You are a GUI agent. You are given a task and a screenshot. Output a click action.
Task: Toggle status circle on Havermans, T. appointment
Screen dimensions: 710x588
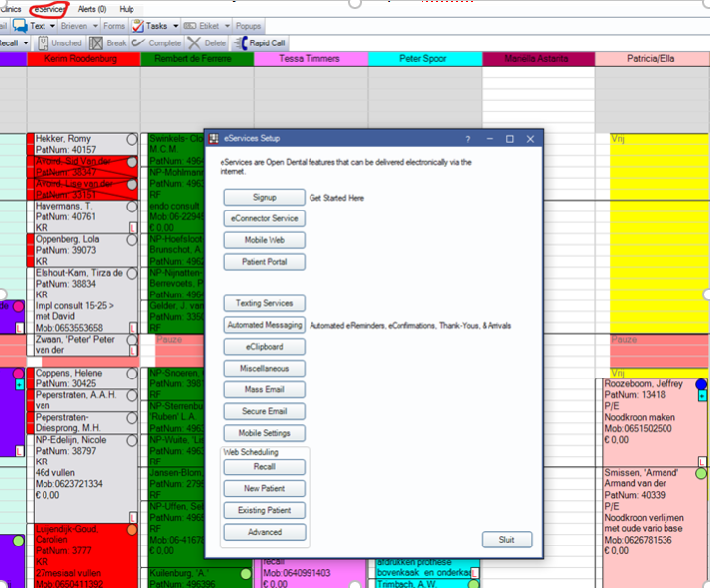click(x=132, y=207)
